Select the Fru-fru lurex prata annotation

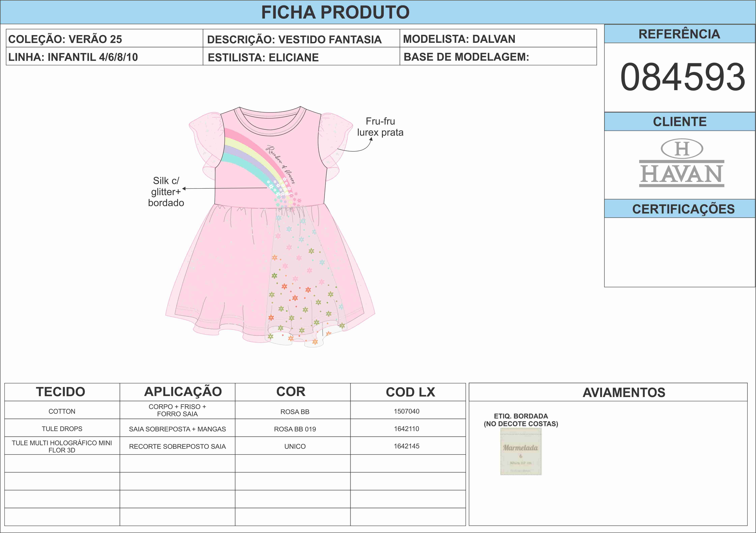point(380,127)
